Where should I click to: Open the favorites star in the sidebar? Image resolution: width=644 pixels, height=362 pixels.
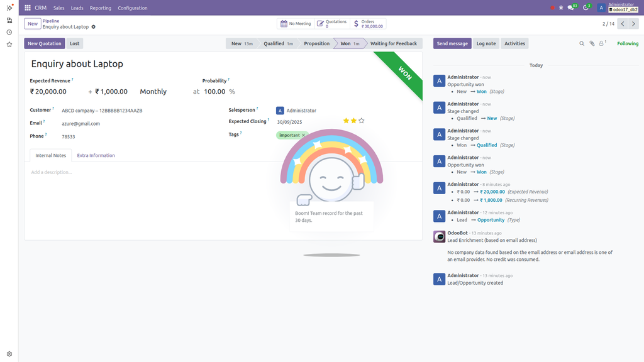(x=9, y=44)
